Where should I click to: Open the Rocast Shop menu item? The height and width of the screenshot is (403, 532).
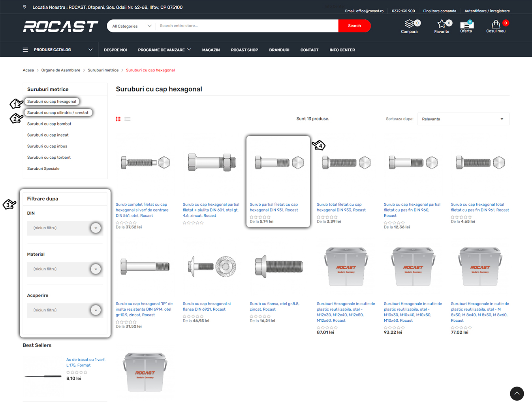pos(244,50)
